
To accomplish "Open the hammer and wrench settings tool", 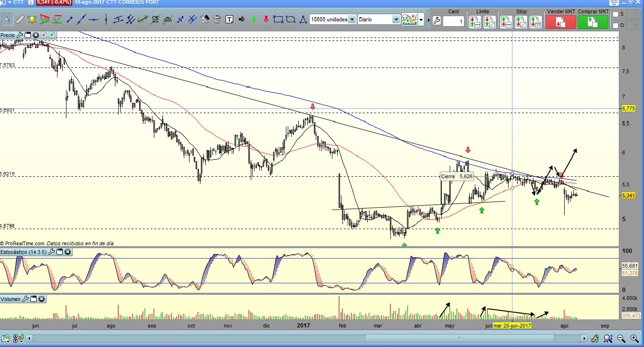I will pyautogui.click(x=205, y=19).
